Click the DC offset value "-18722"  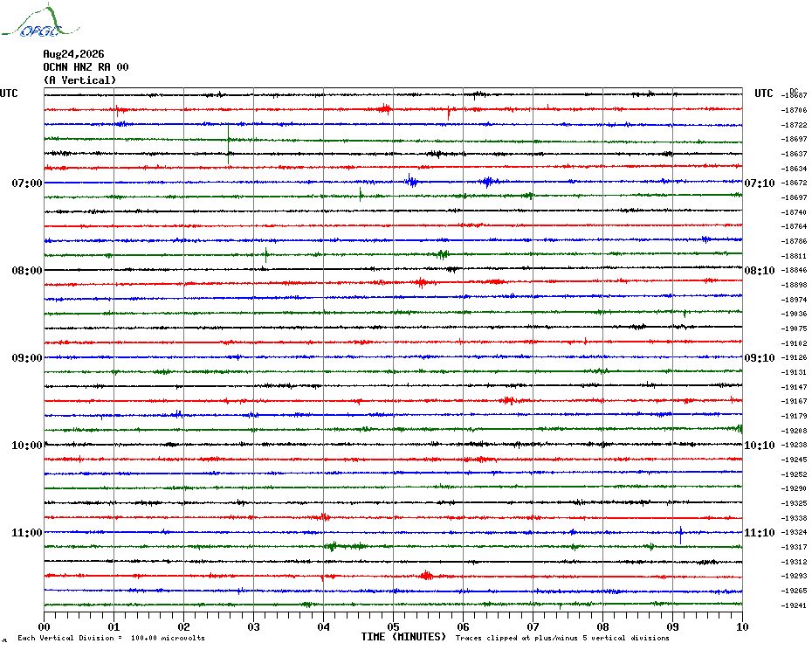coord(794,125)
